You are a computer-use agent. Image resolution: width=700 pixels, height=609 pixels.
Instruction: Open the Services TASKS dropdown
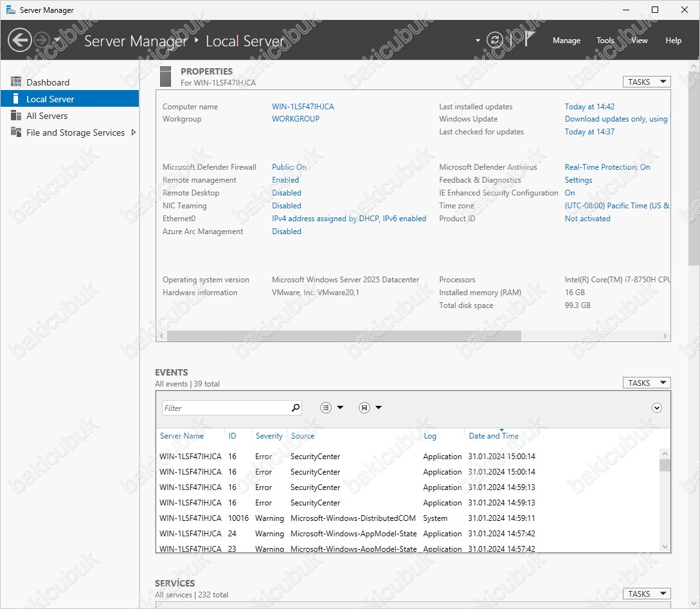tap(647, 594)
